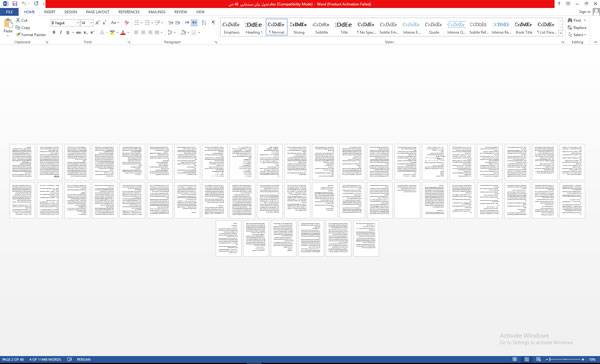Image resolution: width=600 pixels, height=364 pixels.
Task: Open the INSERT ribbon tab
Action: pos(49,12)
